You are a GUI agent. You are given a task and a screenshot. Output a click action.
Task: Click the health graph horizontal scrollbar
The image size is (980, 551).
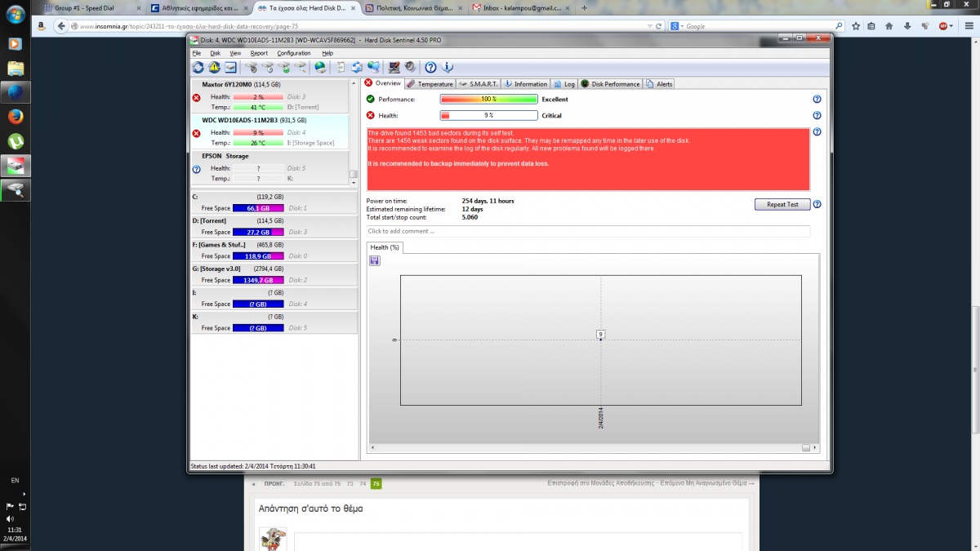(x=592, y=447)
